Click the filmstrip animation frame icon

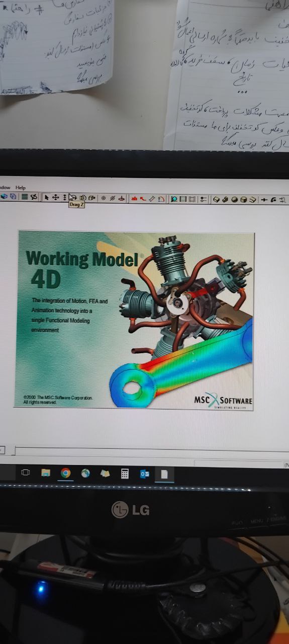click(x=192, y=199)
